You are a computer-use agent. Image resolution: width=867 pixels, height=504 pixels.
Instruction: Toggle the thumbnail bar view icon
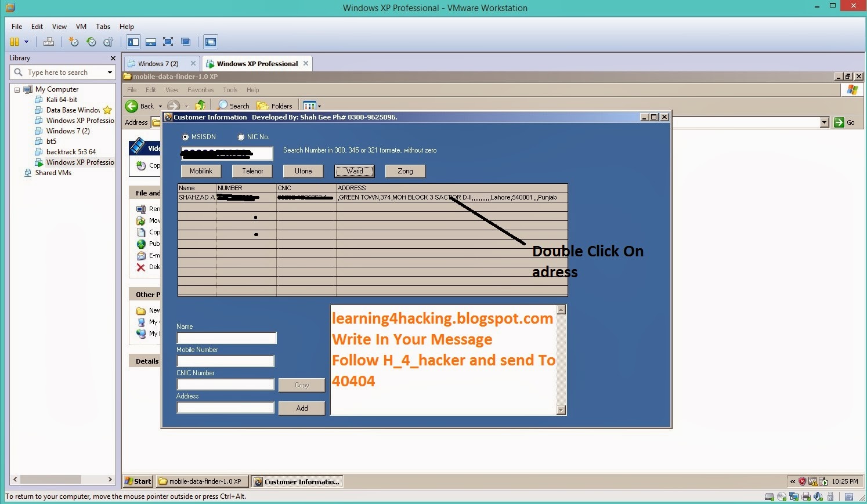(x=151, y=42)
